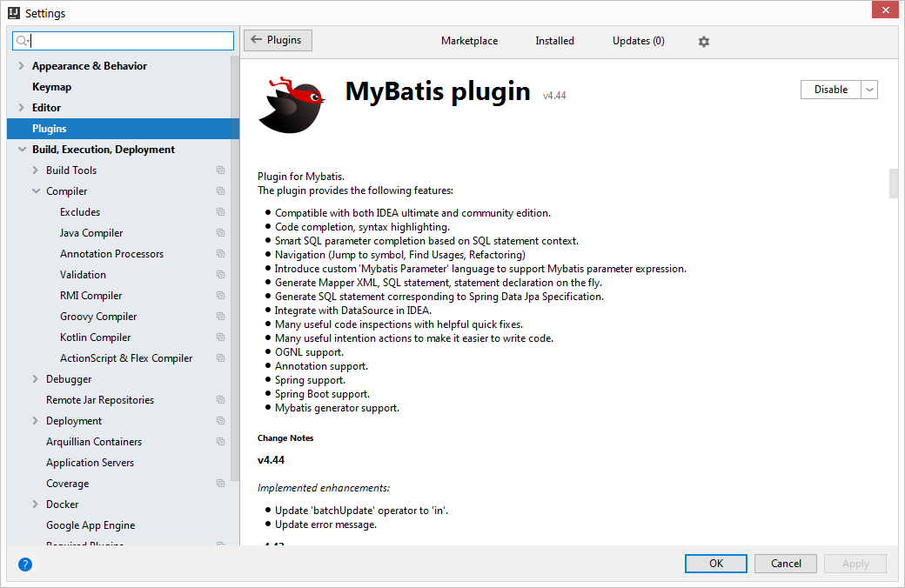This screenshot has height=588, width=905.
Task: Expand the Editor section
Action: 22,107
